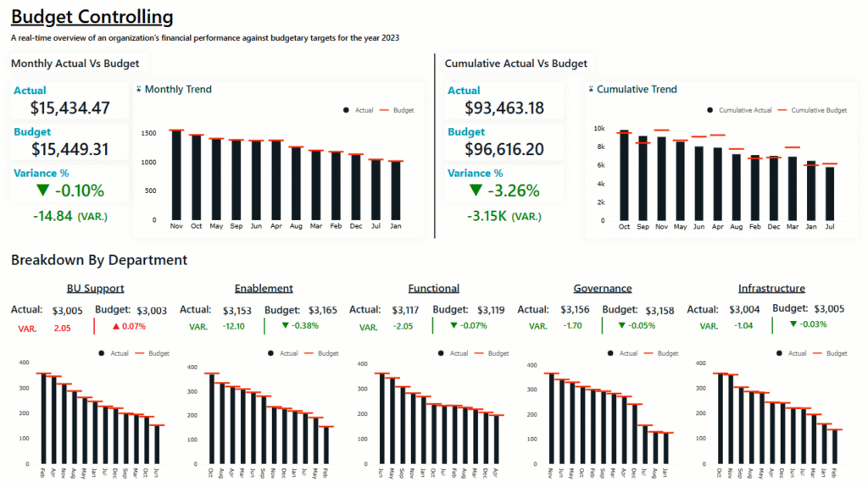868x487 pixels.
Task: Toggle Budget series in Monthly Trend legend
Action: (397, 110)
